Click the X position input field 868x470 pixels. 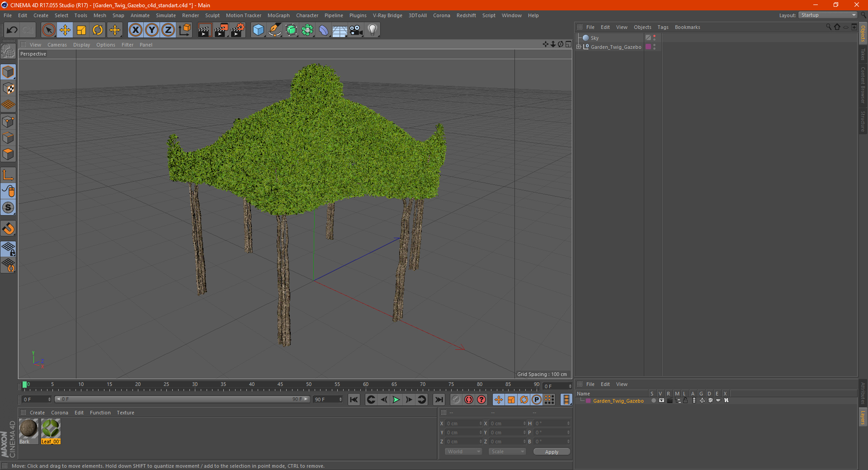(x=464, y=423)
